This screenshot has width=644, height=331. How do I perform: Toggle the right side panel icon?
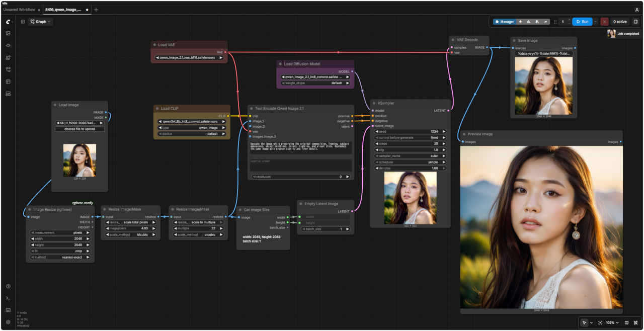pos(635,22)
